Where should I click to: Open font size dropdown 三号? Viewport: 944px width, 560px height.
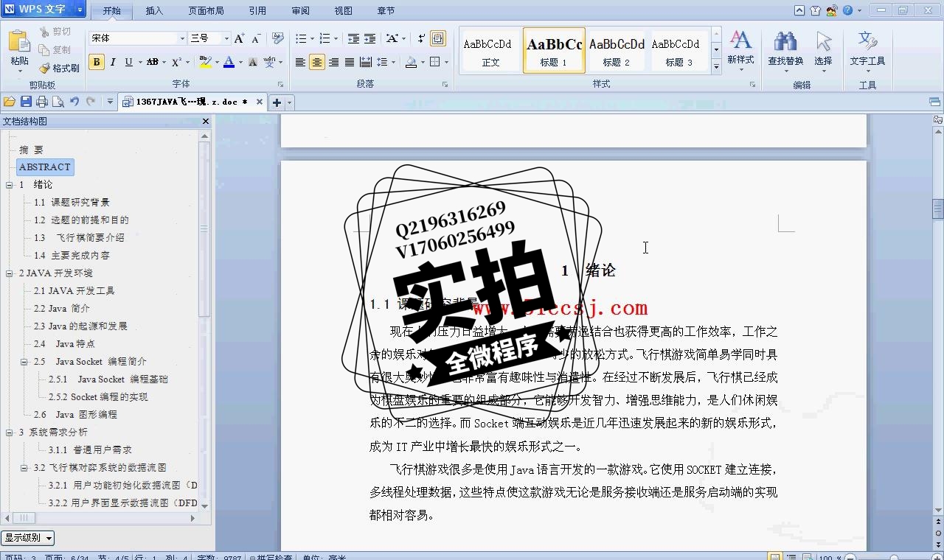(x=225, y=38)
